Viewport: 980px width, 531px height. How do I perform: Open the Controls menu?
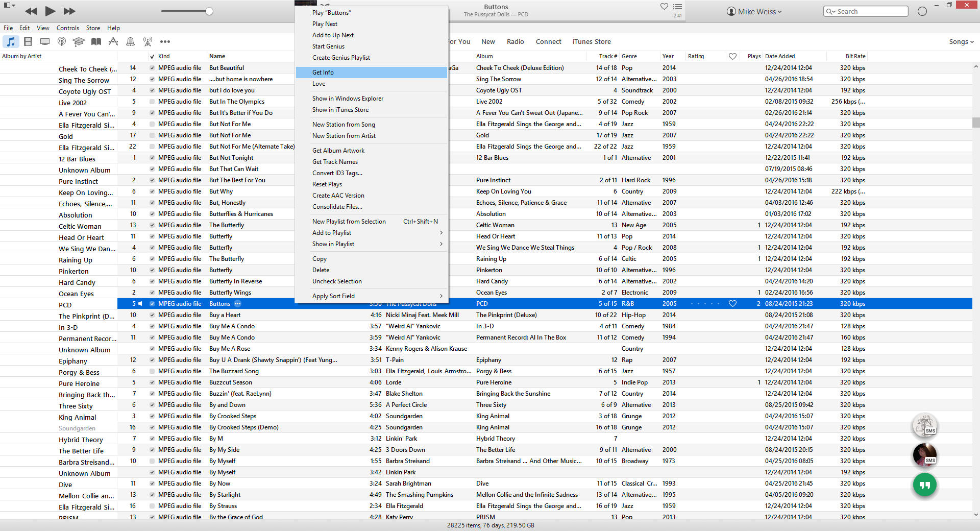click(68, 28)
